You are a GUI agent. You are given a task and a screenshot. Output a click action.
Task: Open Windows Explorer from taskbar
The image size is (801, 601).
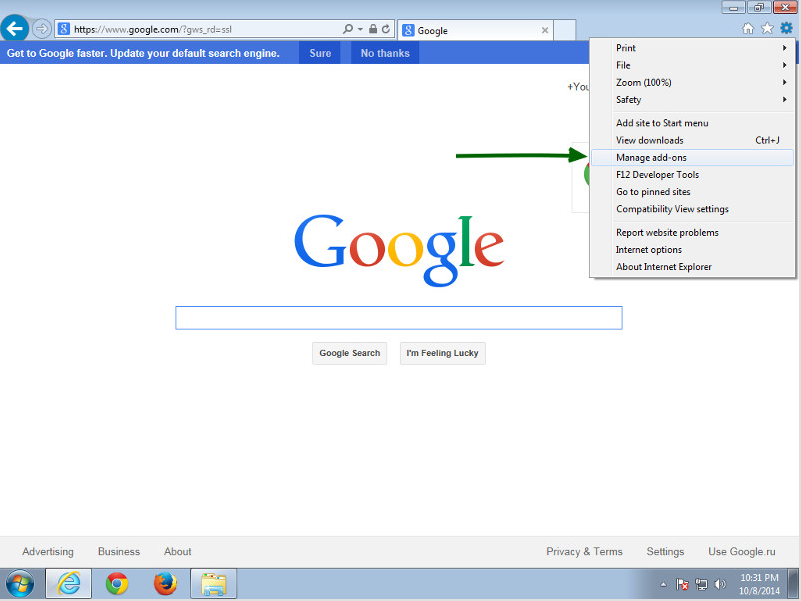point(213,583)
